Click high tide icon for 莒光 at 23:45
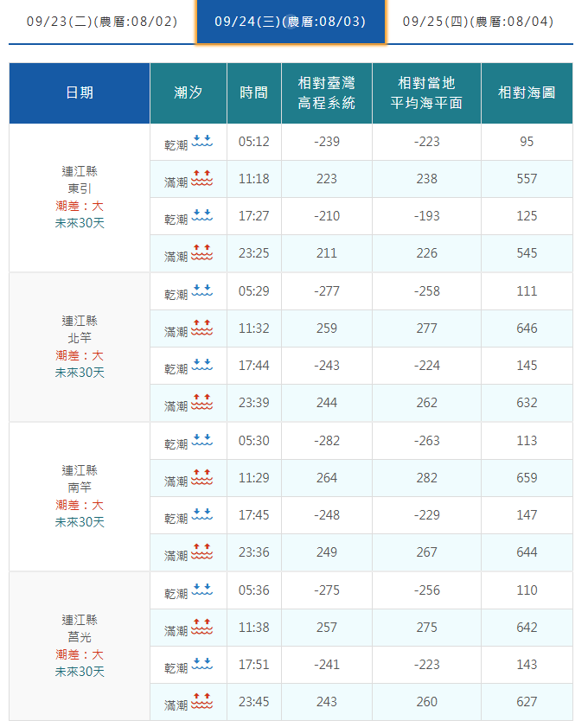Image resolution: width=588 pixels, height=727 pixels. (201, 702)
